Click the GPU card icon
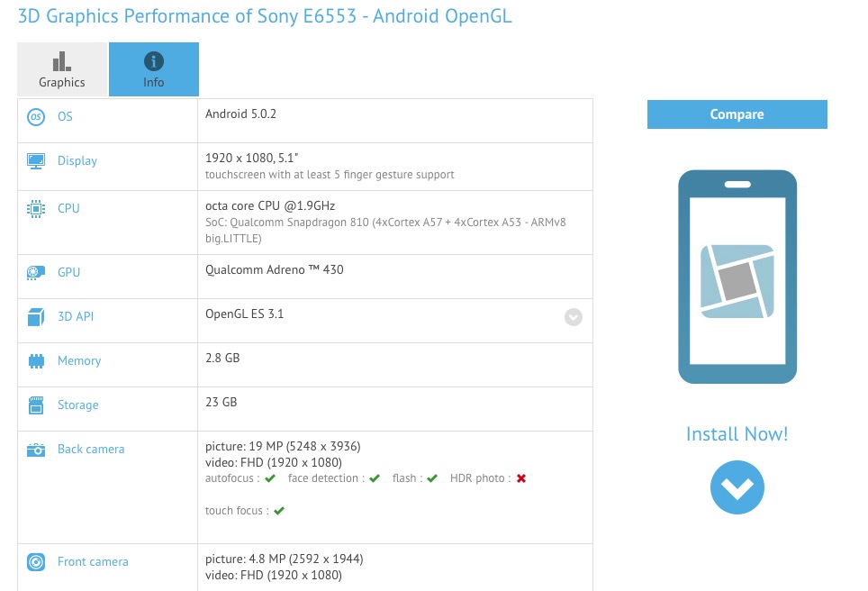Image resolution: width=868 pixels, height=591 pixels. (x=36, y=272)
